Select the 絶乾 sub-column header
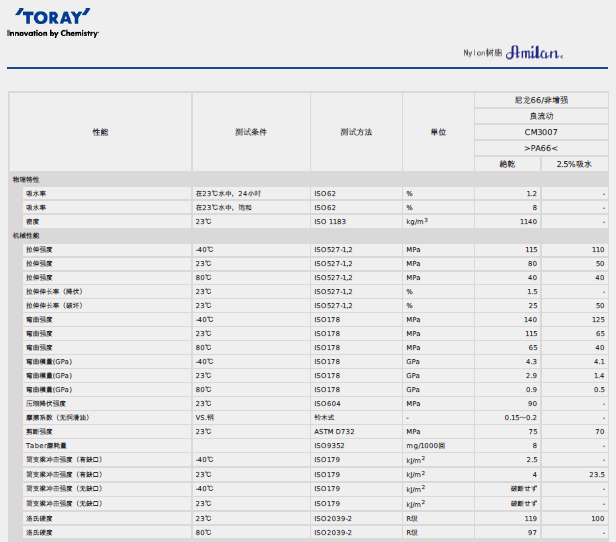The height and width of the screenshot is (542, 616). [x=507, y=163]
